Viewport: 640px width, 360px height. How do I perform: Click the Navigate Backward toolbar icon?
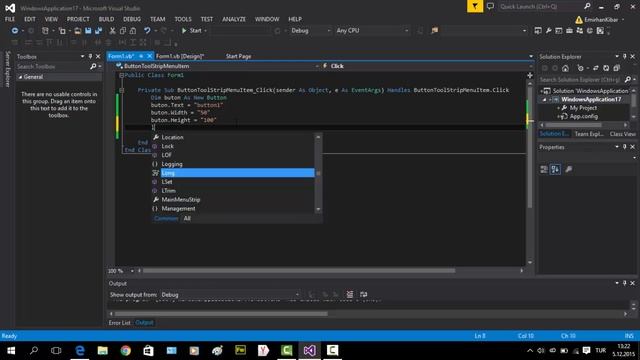click(15, 31)
